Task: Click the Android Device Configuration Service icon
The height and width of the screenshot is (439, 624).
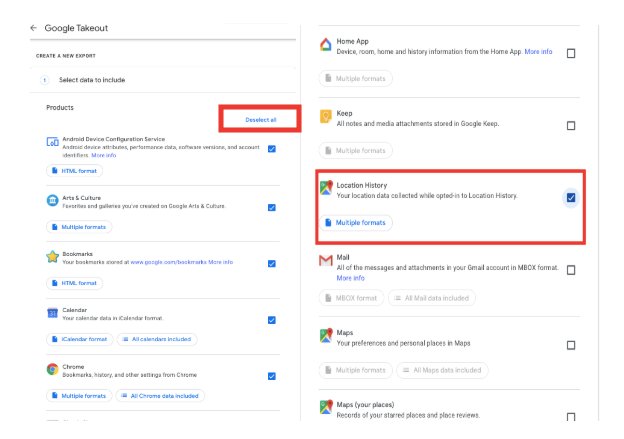Action: 53,142
